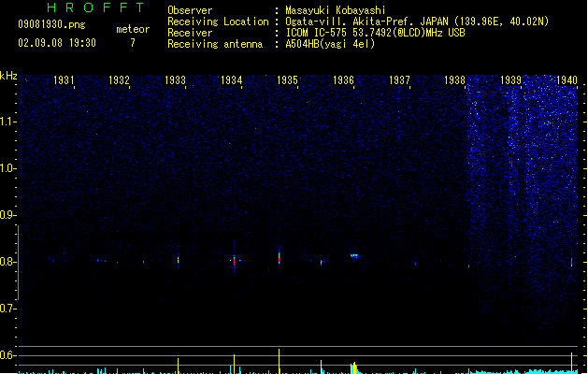Click the red meteor echo after 1934 marker
Screen dimensions: 588x374
(235, 260)
